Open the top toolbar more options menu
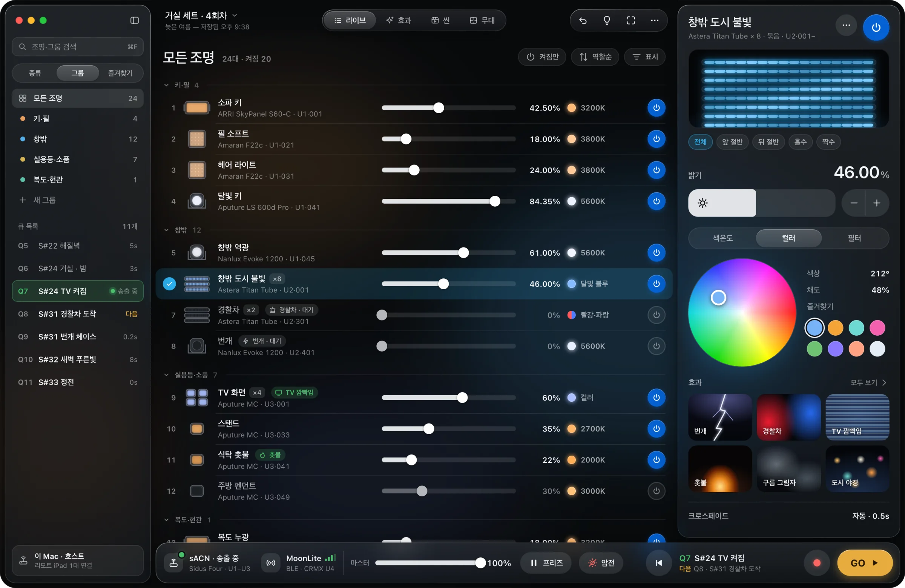 tap(654, 20)
